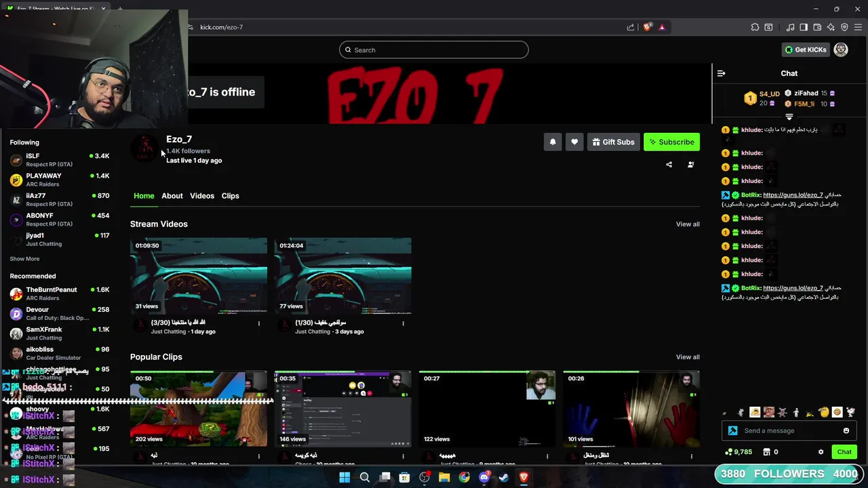Open the Brave VPN shield icon

pyautogui.click(x=844, y=27)
